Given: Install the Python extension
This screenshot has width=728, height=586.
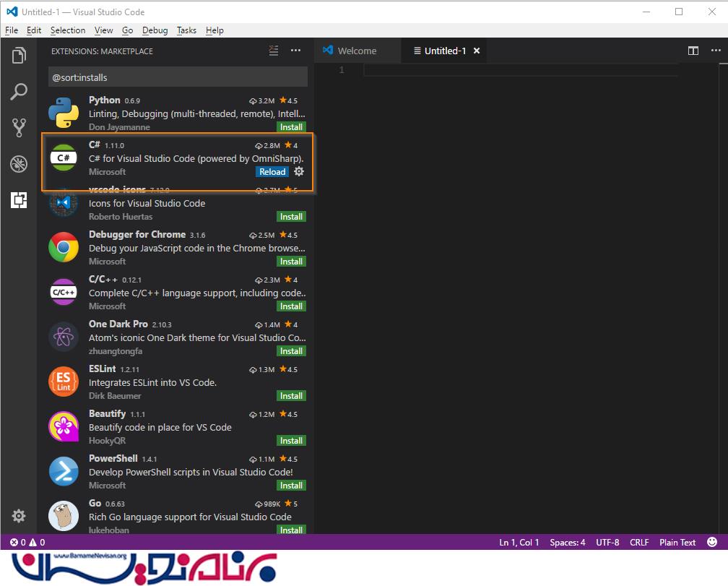Looking at the screenshot, I should point(291,126).
